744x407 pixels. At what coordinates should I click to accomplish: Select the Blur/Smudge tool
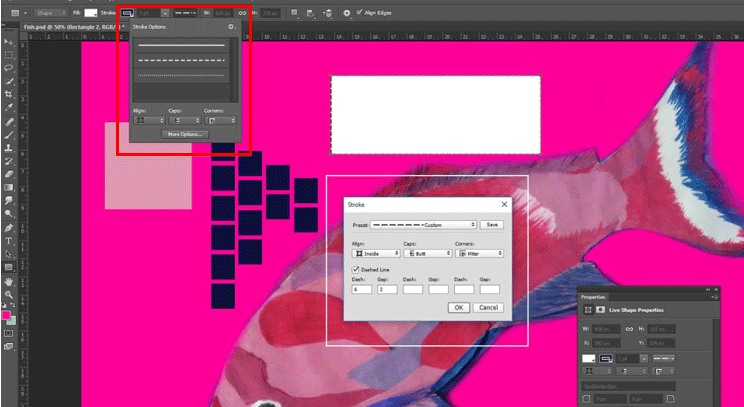tap(9, 201)
